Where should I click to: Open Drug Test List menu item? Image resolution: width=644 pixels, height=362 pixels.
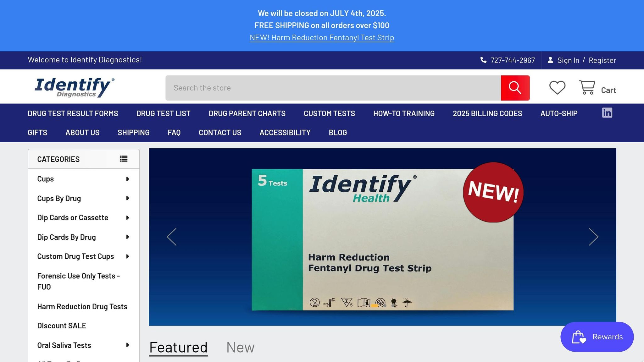pyautogui.click(x=163, y=113)
